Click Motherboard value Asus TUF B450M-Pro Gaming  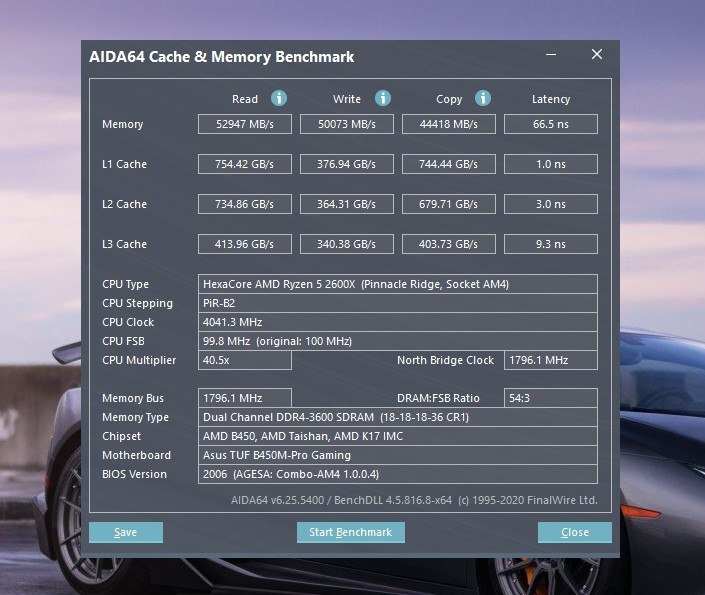coord(397,455)
